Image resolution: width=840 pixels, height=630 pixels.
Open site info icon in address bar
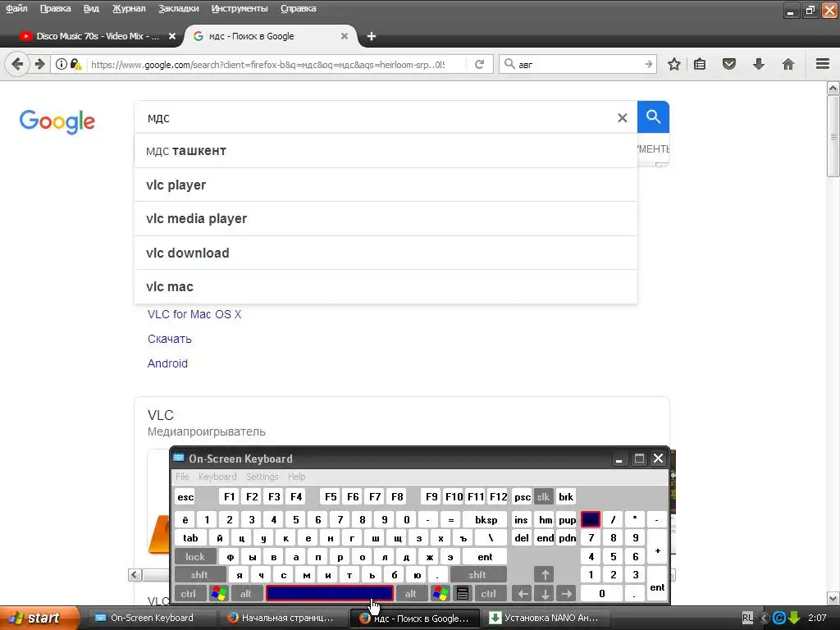[x=62, y=64]
